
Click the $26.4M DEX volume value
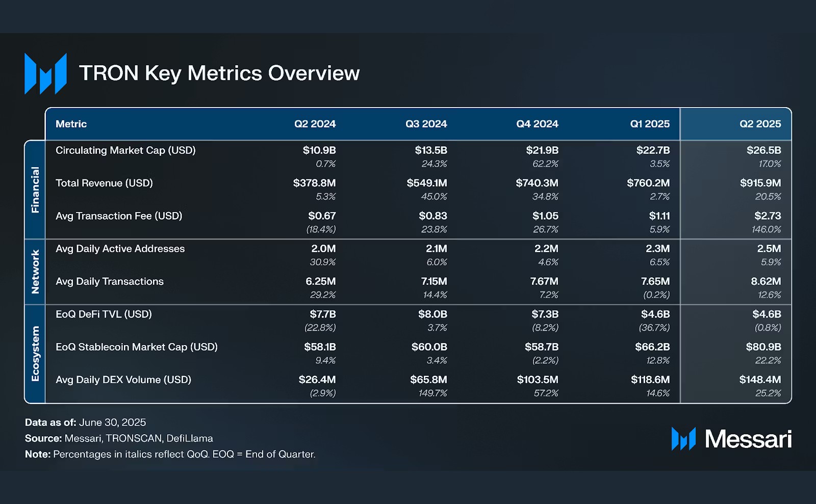point(317,380)
